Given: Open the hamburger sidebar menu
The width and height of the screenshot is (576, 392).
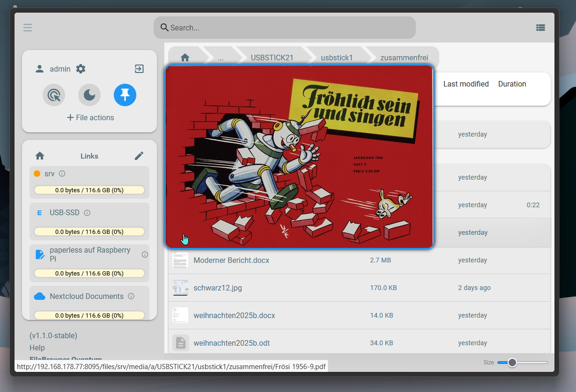Looking at the screenshot, I should tap(28, 28).
